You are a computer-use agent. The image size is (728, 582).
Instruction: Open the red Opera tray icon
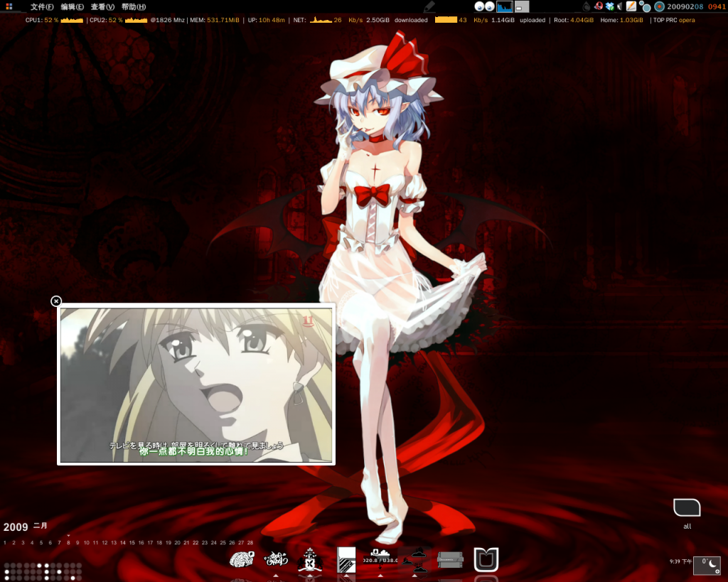[599, 6]
